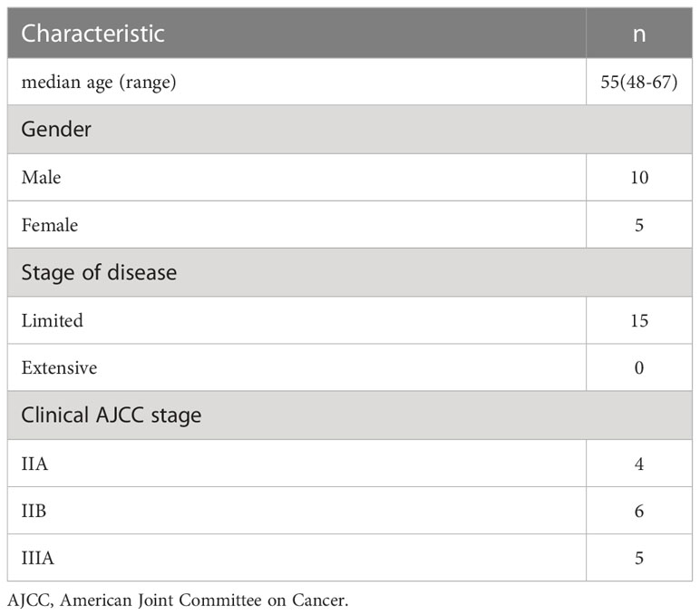This screenshot has width=700, height=616.
Task: Click the Characteristic column header
Action: (x=92, y=34)
